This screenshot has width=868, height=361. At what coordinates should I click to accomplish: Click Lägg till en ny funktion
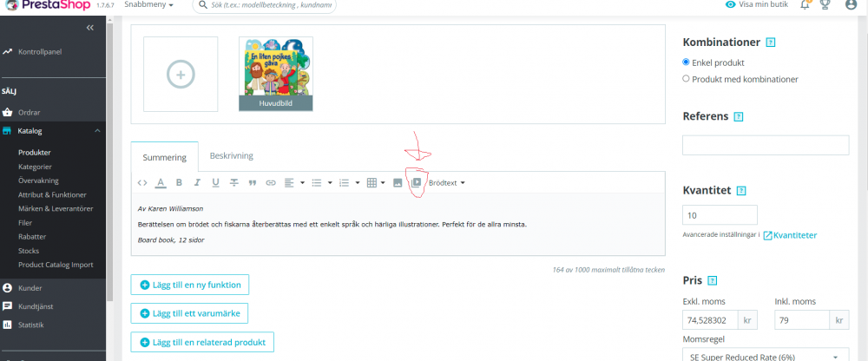(190, 286)
